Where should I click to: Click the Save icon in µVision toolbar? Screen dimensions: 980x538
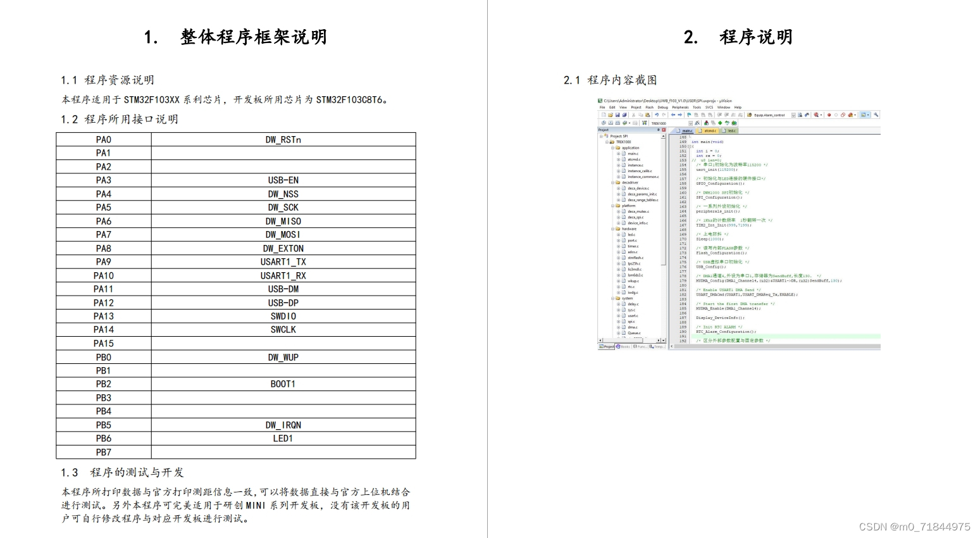point(617,115)
